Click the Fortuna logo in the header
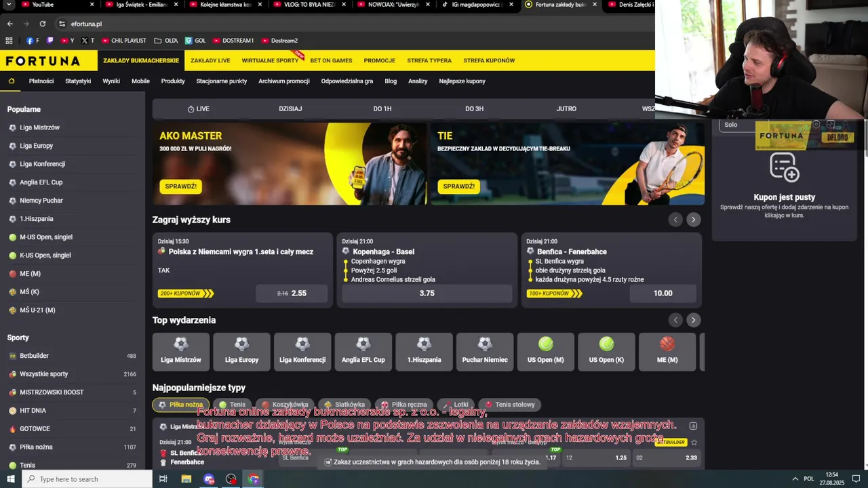 (x=43, y=61)
